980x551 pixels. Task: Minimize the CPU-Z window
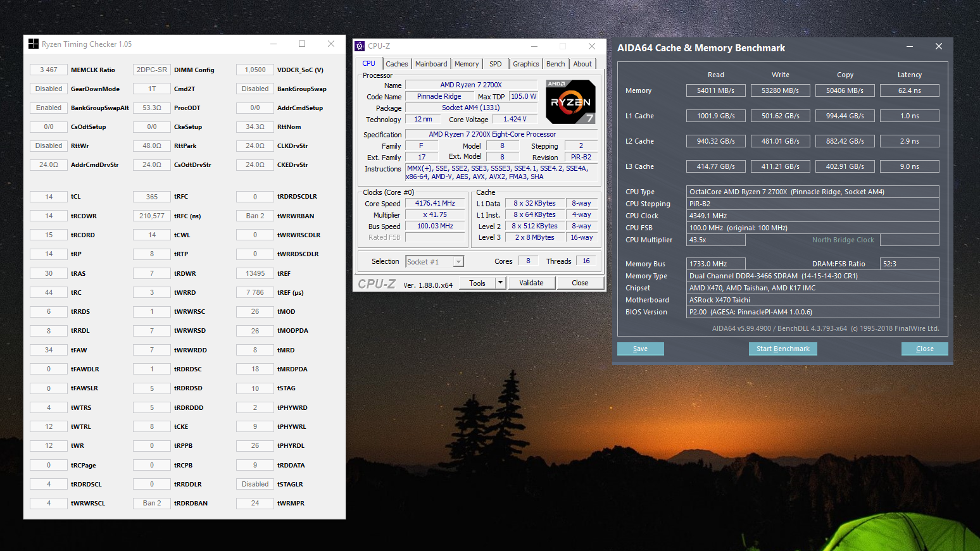[534, 46]
